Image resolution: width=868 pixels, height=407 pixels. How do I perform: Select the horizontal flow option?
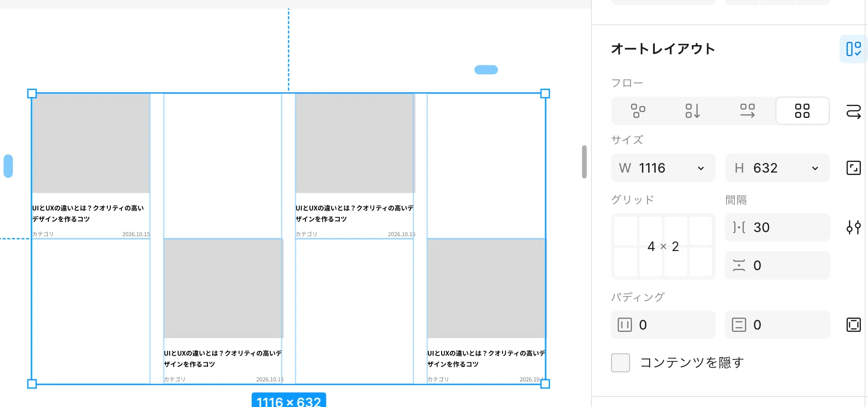(x=747, y=111)
